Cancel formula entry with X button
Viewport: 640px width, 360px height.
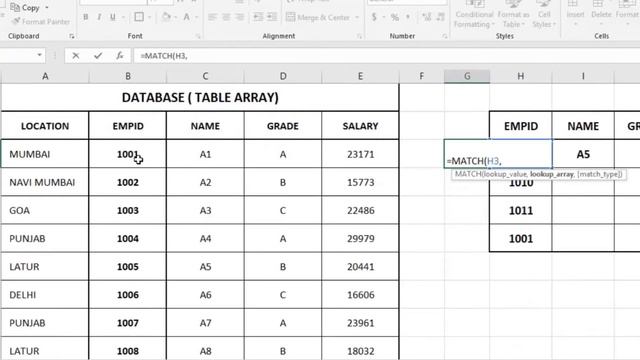[x=76, y=56]
